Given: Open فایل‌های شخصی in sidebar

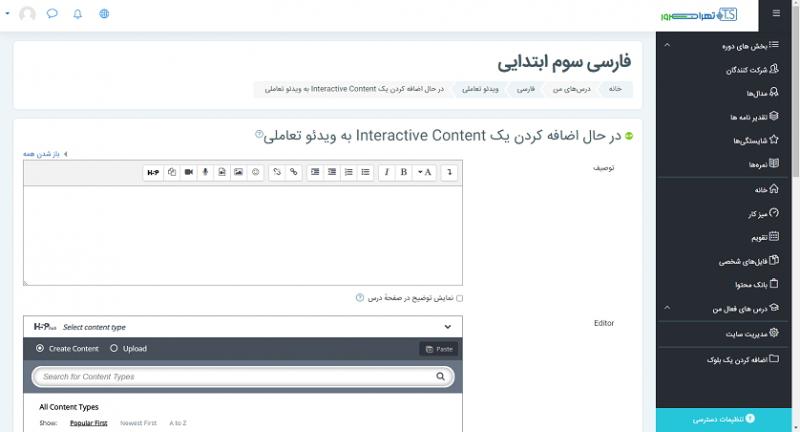Looking at the screenshot, I should [749, 261].
